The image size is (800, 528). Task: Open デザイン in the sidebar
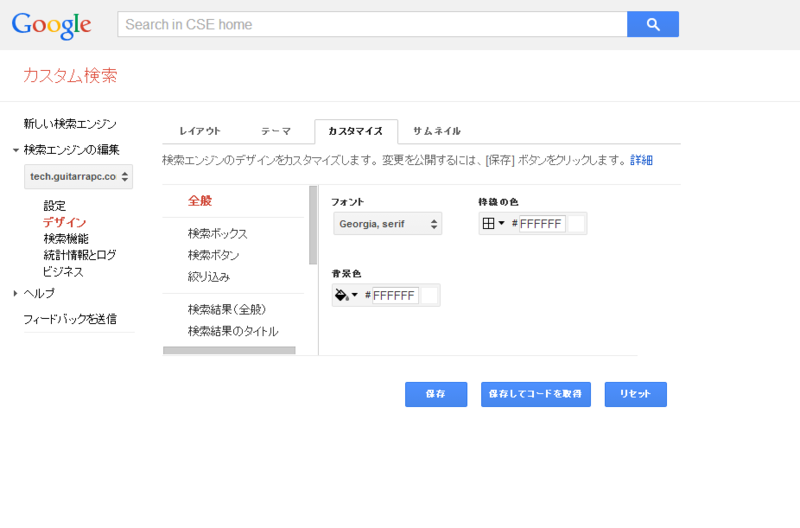click(64, 222)
